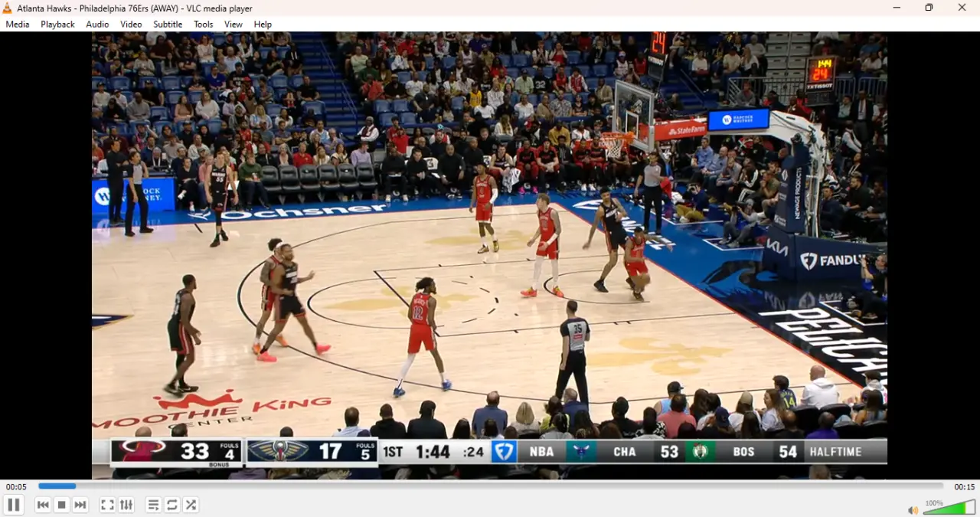Viewport: 980px width, 517px height.
Task: Seek within the video progress bar
Action: [491, 486]
